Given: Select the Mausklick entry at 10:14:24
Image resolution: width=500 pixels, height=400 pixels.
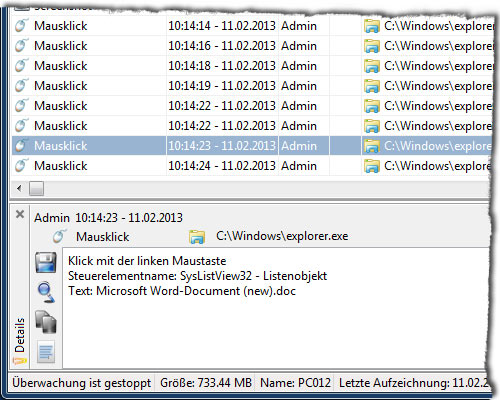Looking at the screenshot, I should click(x=252, y=166).
